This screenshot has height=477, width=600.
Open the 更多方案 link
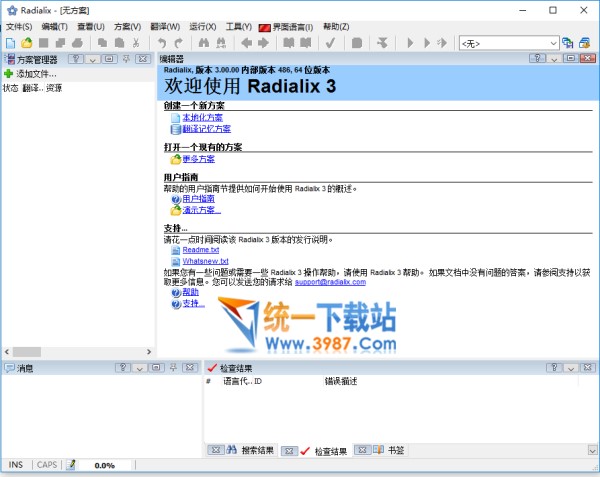(199, 159)
